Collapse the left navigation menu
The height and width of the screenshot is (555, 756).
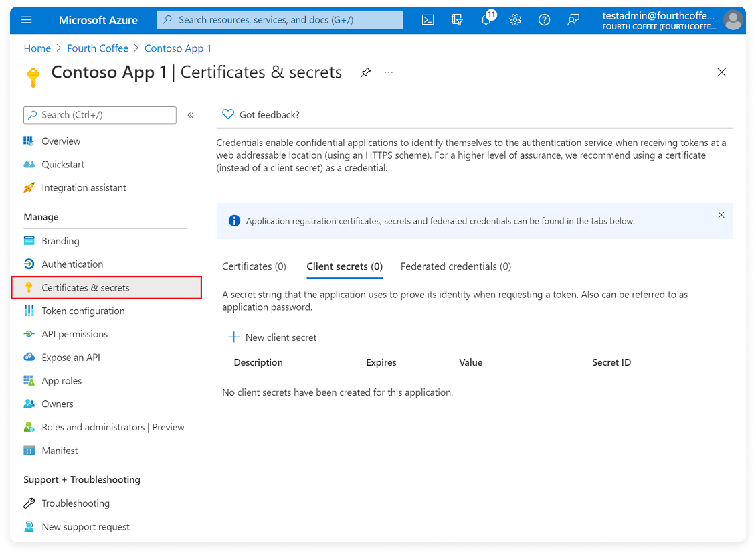tap(191, 115)
